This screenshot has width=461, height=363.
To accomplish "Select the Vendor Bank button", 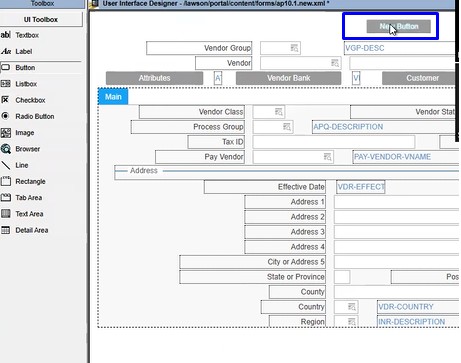I will [288, 78].
